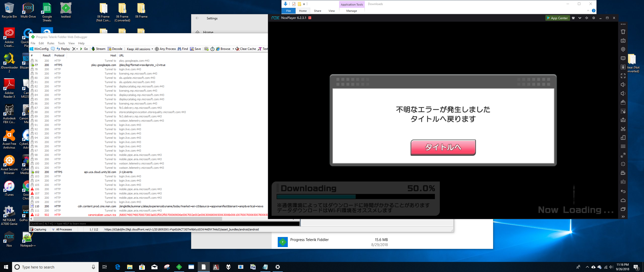Open the Remove sessions X dropdown arrow
The image size is (644, 272).
coord(77,49)
